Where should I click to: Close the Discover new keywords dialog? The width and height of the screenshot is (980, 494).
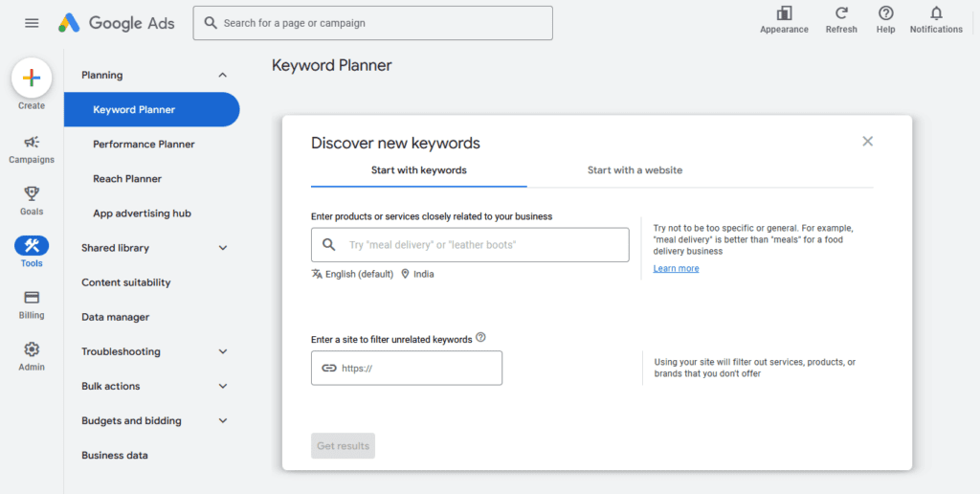(x=867, y=142)
